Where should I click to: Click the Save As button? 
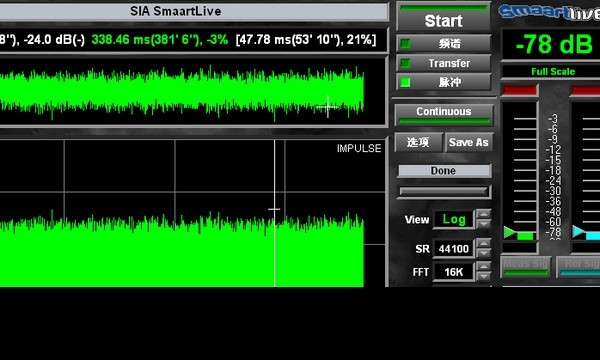[469, 142]
